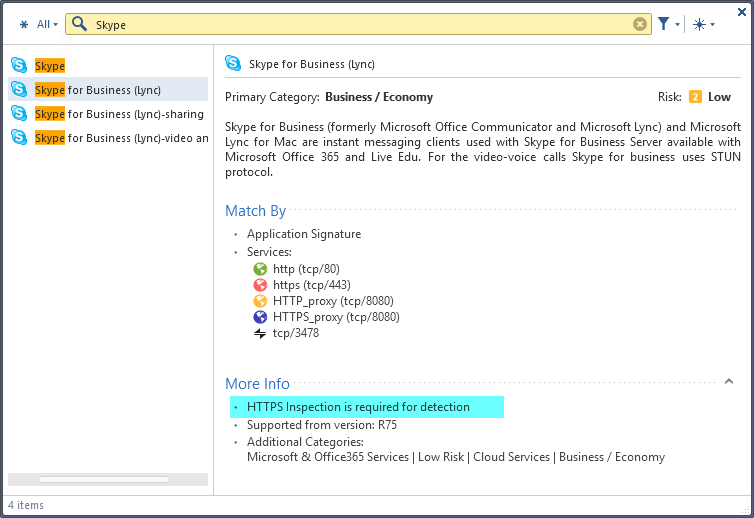
Task: Click the Application Signature bullet
Action: 304,234
